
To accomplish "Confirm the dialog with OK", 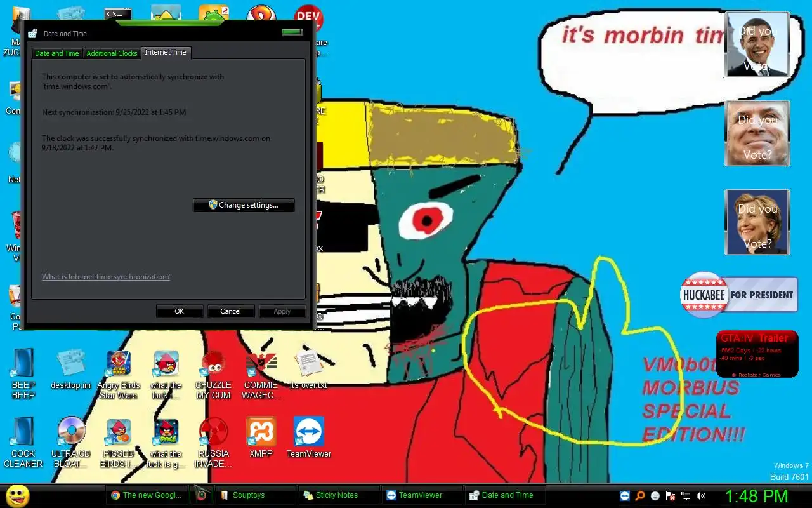I will tap(180, 311).
